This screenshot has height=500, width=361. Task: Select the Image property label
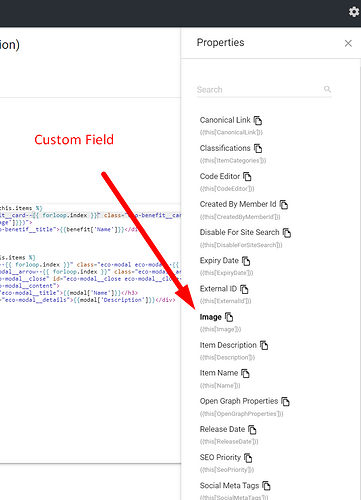click(211, 317)
